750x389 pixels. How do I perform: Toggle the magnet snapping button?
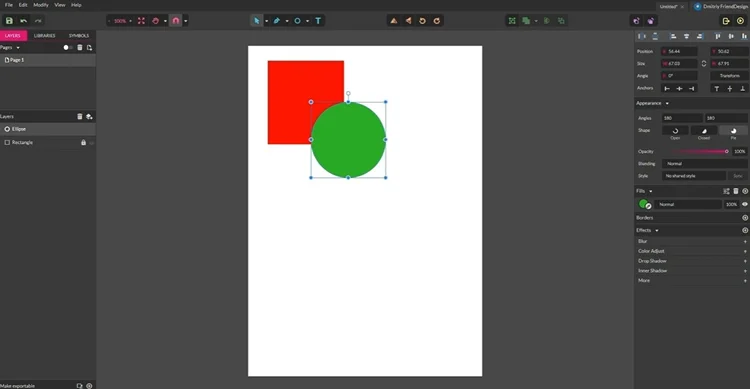click(176, 21)
